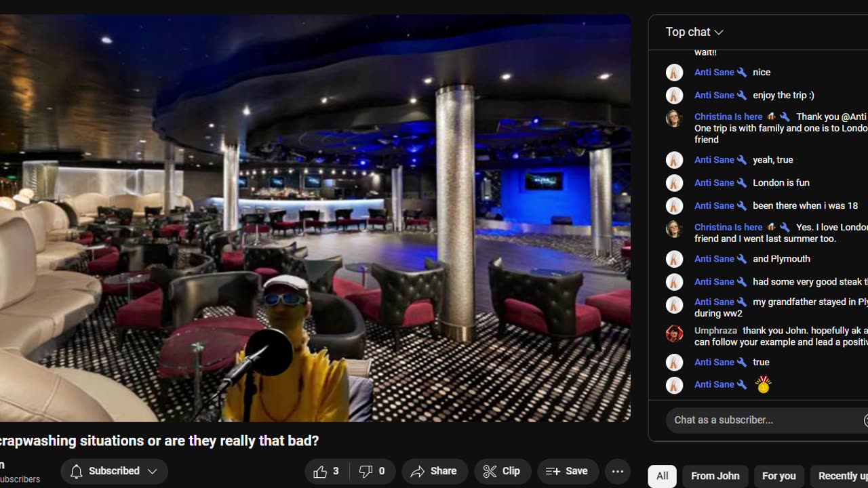Select the From John filter chip
This screenshot has height=488, width=868.
715,476
